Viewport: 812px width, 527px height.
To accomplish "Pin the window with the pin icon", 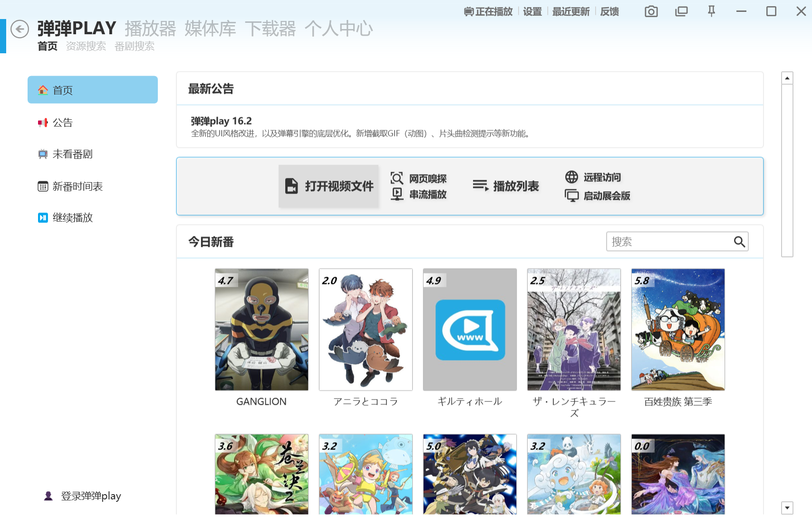I will tap(711, 11).
